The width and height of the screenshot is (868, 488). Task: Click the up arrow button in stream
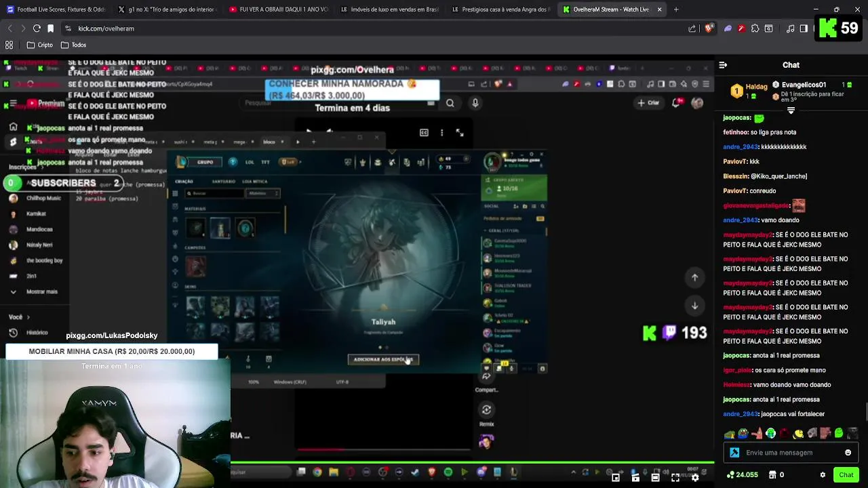point(694,277)
